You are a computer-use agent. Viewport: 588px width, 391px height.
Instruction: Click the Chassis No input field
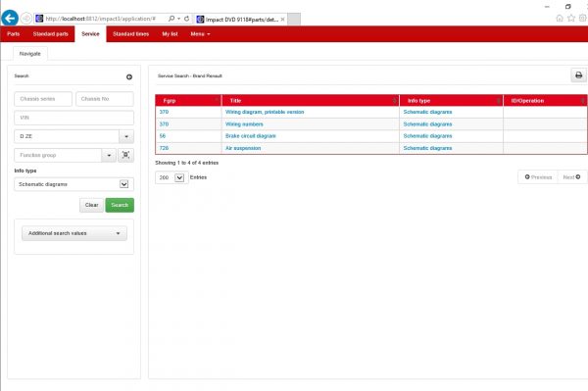click(105, 99)
